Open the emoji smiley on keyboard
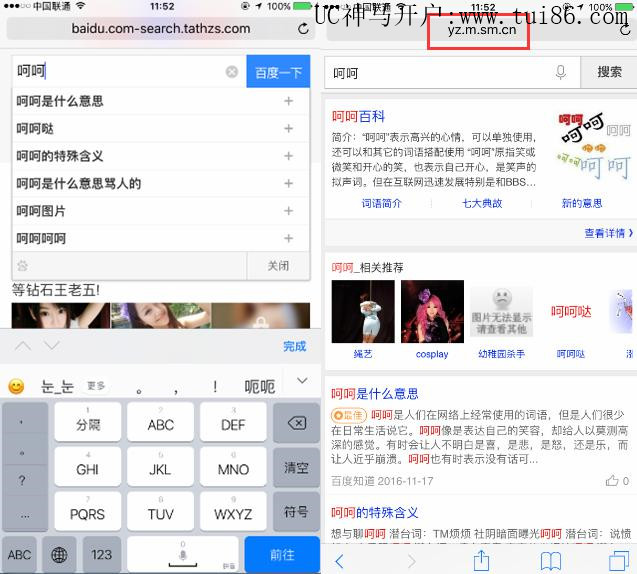 [16, 386]
